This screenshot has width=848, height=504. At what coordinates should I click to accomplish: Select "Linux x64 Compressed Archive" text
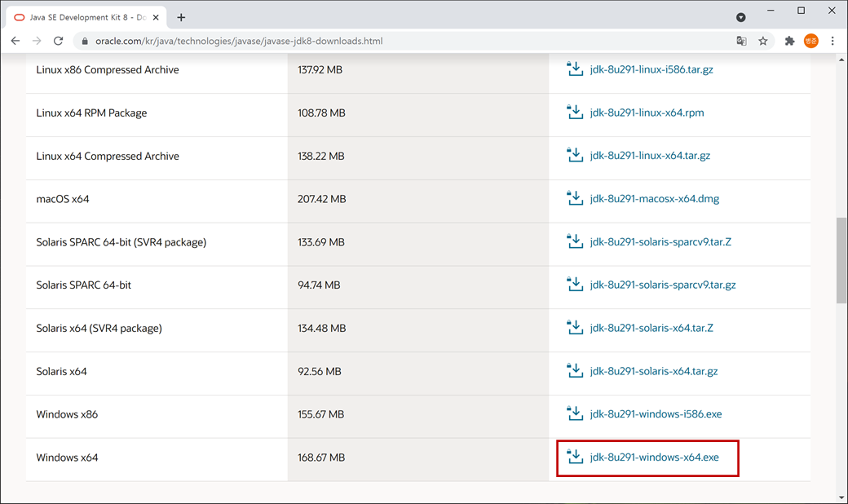coord(108,156)
